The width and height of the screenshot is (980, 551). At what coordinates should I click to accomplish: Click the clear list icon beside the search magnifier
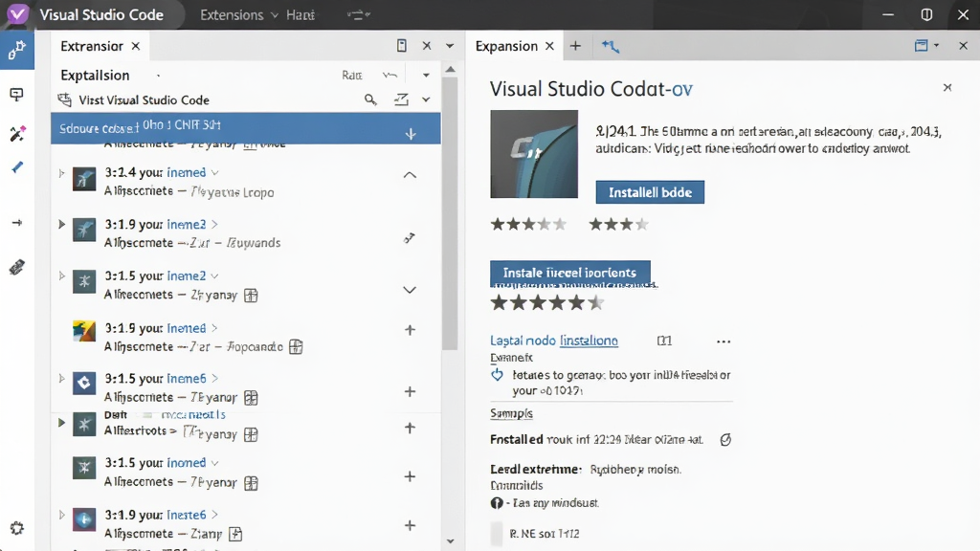coord(401,99)
